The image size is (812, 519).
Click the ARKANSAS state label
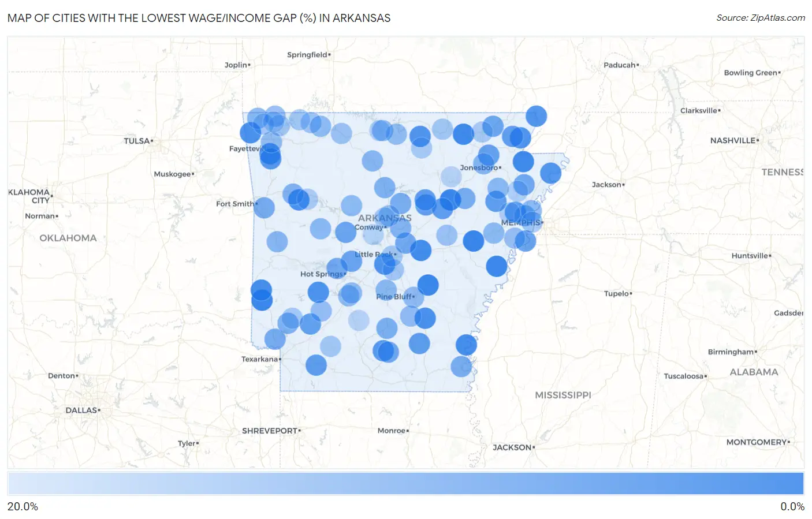pos(385,218)
